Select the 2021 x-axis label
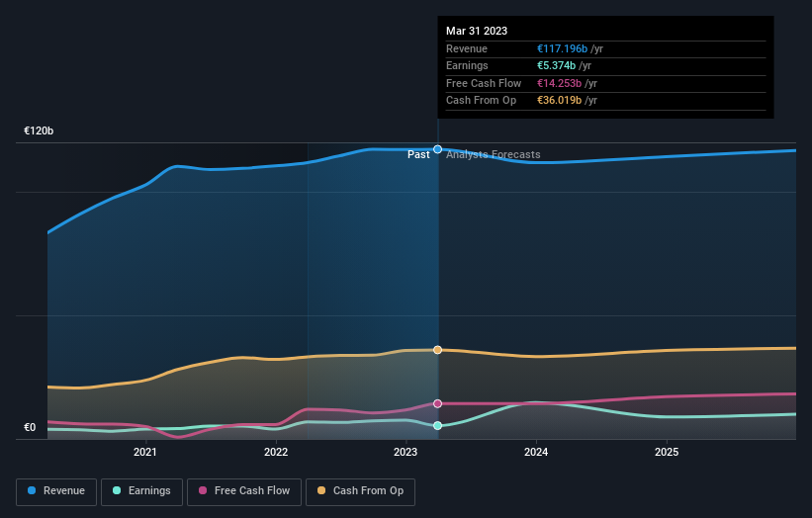Image resolution: width=812 pixels, height=518 pixels. pyautogui.click(x=145, y=452)
